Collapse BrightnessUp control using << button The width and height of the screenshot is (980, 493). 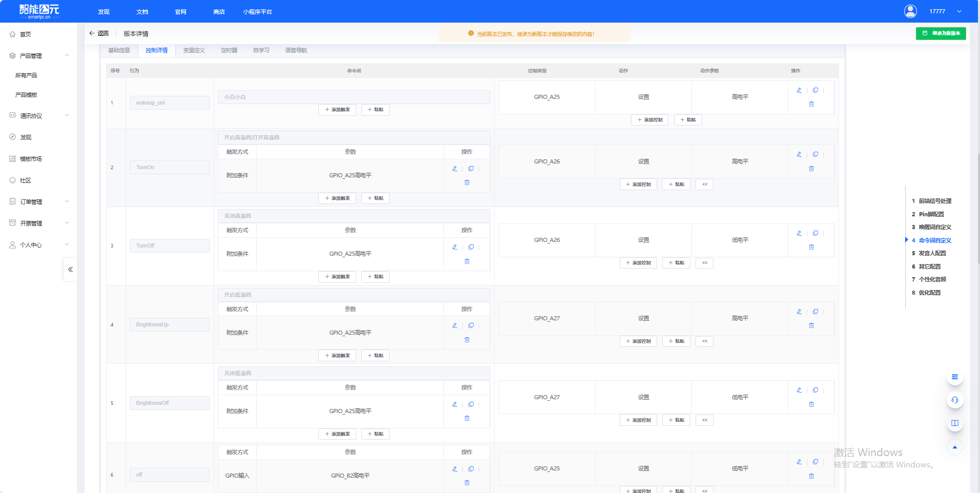(x=704, y=341)
